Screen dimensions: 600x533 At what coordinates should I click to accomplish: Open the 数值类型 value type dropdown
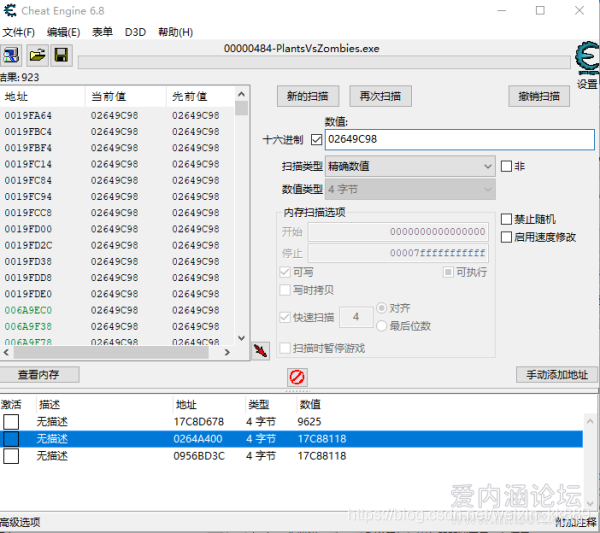[410, 189]
